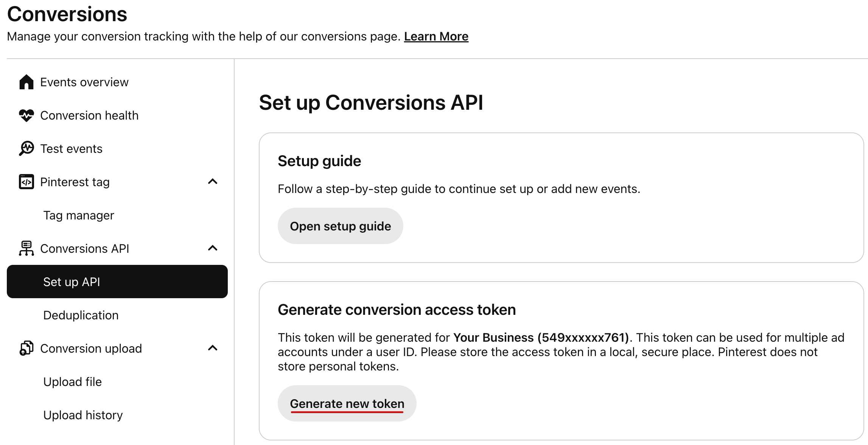Open the Tag manager page
This screenshot has height=445, width=868.
(79, 215)
